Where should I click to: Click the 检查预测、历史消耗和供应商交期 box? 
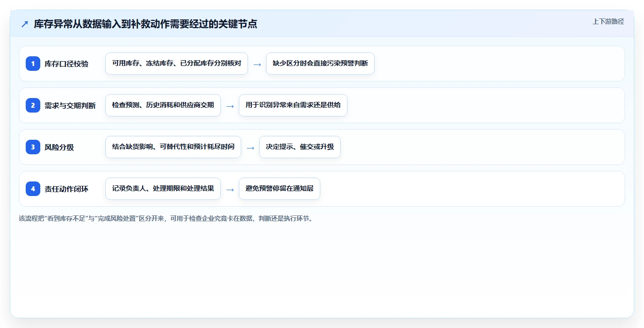(x=163, y=105)
